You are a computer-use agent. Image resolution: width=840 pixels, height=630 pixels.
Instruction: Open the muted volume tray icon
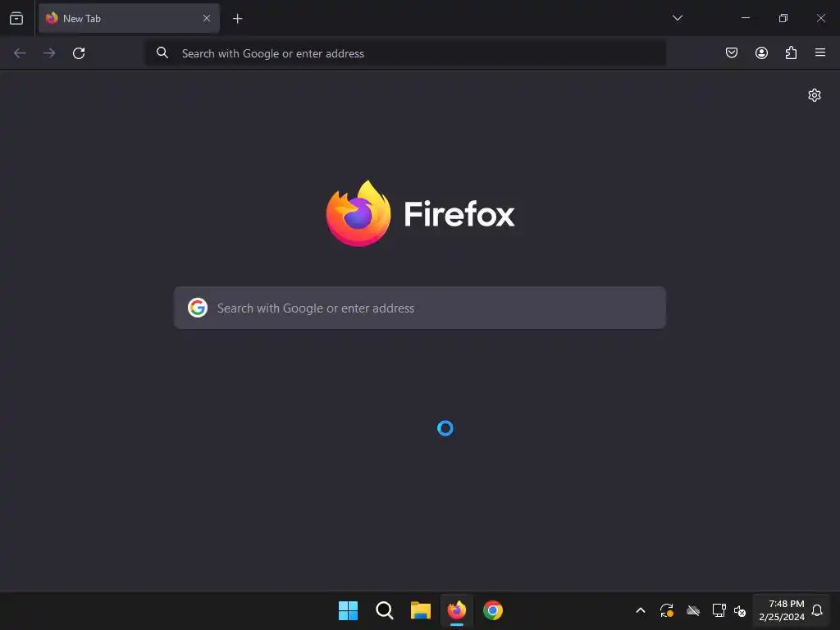740,610
